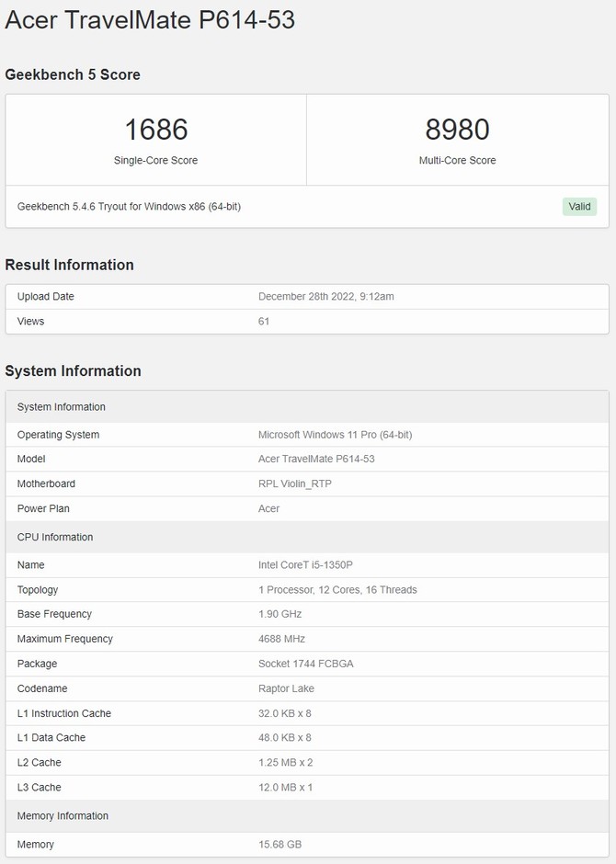Click the Upload Date label
616x864 pixels.
[x=46, y=297]
